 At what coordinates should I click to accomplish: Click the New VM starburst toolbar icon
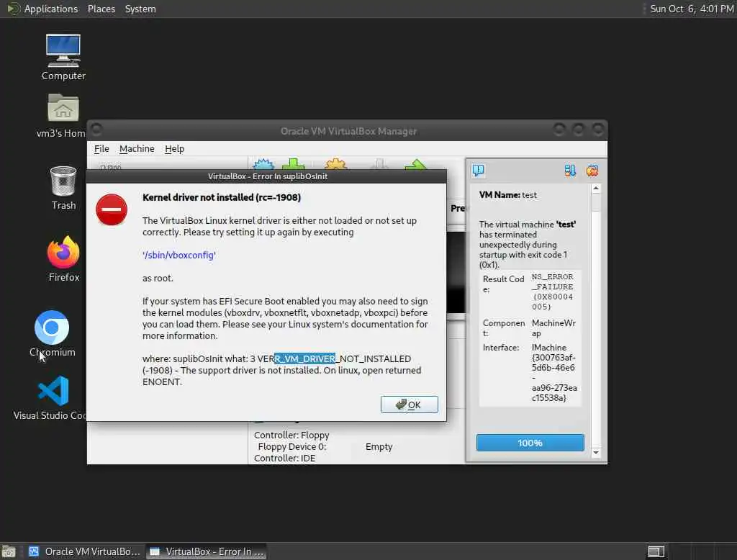point(263,164)
